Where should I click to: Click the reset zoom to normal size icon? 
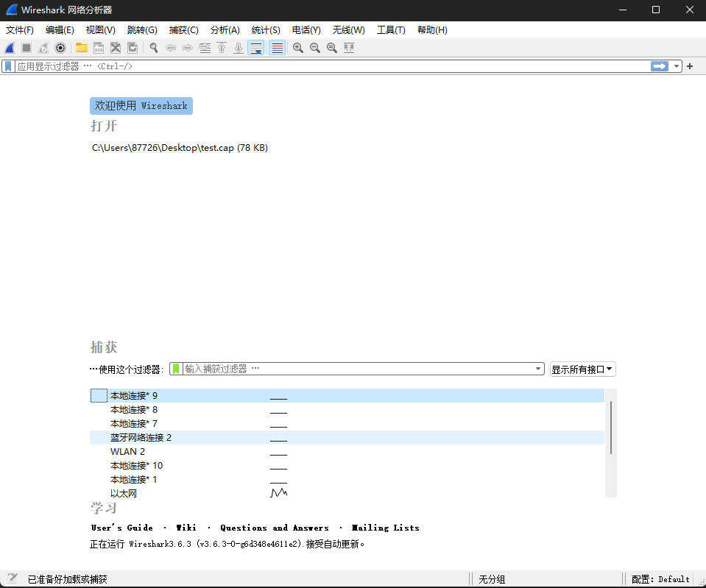(x=332, y=48)
